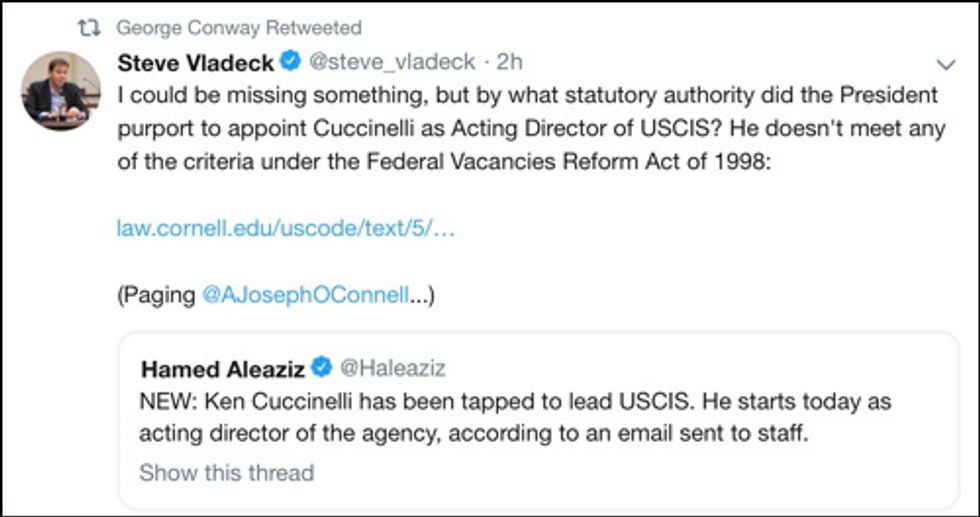980x517 pixels.
Task: Click the line "I could be missing something"
Action: pyautogui.click(x=527, y=96)
